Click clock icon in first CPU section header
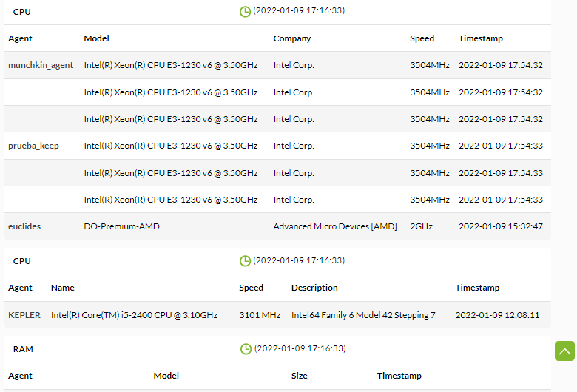Viewport: 577px width, 392px height. click(x=245, y=11)
